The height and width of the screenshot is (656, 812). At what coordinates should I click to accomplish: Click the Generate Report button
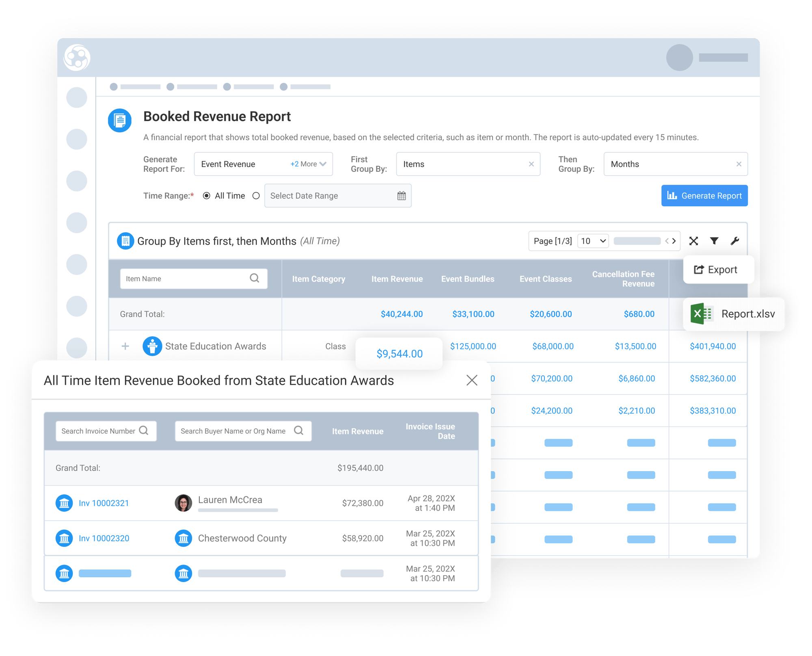pos(704,195)
